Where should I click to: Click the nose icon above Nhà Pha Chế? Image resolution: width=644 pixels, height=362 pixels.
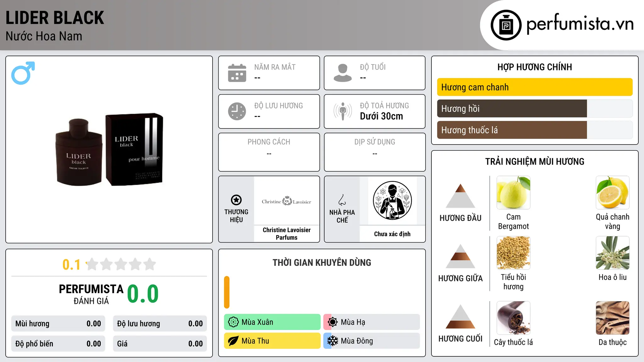342,200
